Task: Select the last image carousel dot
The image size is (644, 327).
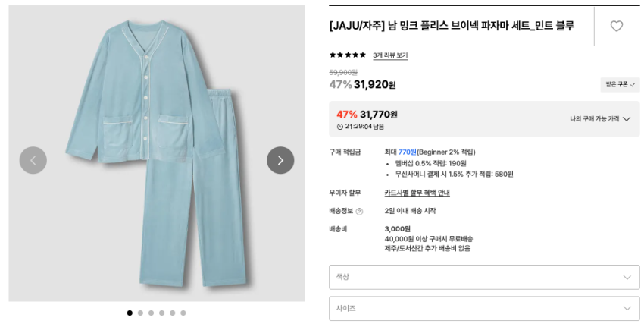Action: point(183,313)
